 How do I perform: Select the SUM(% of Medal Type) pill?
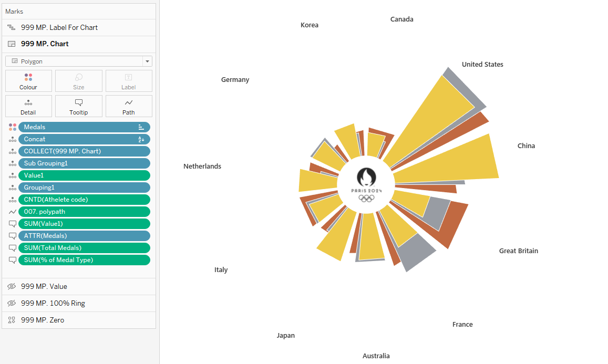point(84,260)
